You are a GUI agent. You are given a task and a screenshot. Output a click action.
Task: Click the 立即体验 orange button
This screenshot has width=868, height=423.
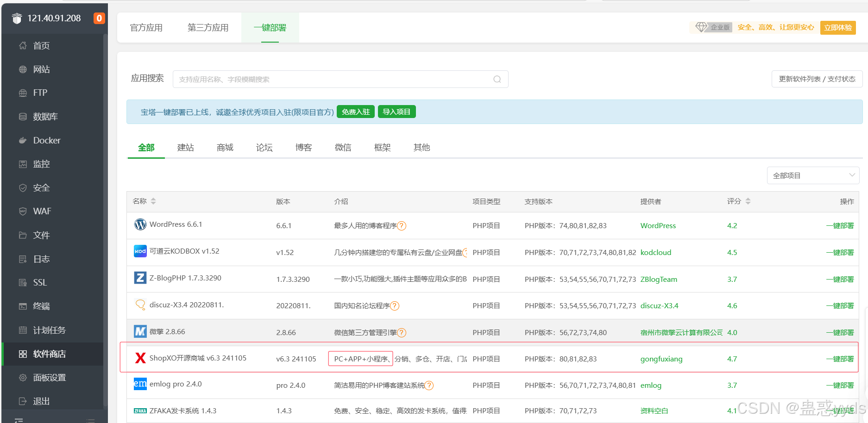point(838,28)
